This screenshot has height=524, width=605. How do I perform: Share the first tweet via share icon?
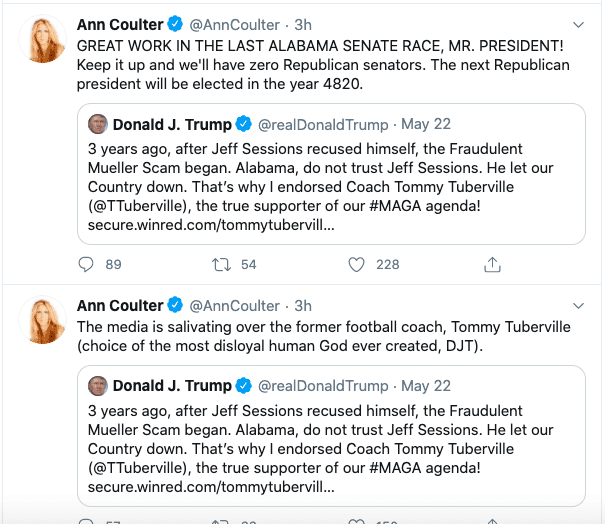pos(492,264)
